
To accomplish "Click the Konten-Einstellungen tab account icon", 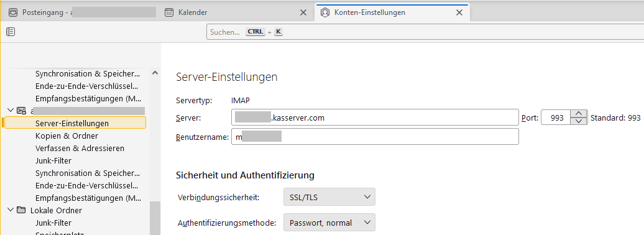I will point(325,12).
